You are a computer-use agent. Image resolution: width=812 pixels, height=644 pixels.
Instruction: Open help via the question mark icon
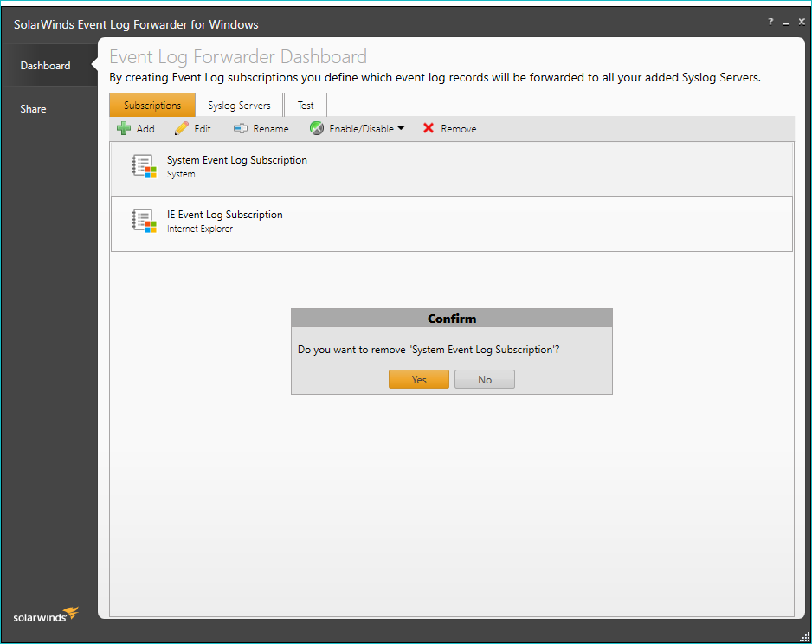[770, 23]
